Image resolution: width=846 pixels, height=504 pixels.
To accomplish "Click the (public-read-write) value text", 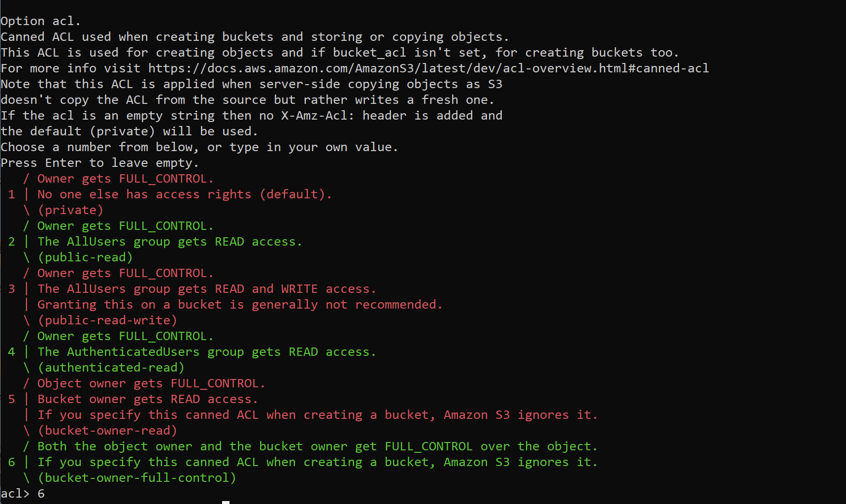I will (107, 320).
